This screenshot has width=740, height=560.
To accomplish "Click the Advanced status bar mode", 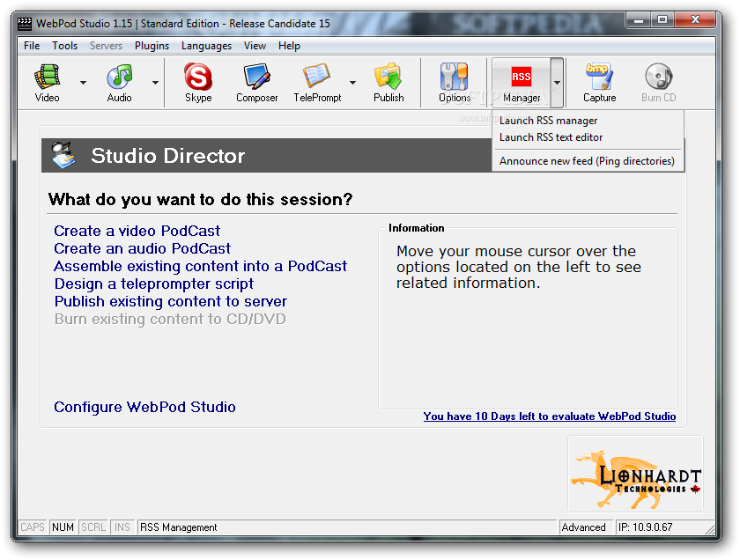I will (x=586, y=527).
